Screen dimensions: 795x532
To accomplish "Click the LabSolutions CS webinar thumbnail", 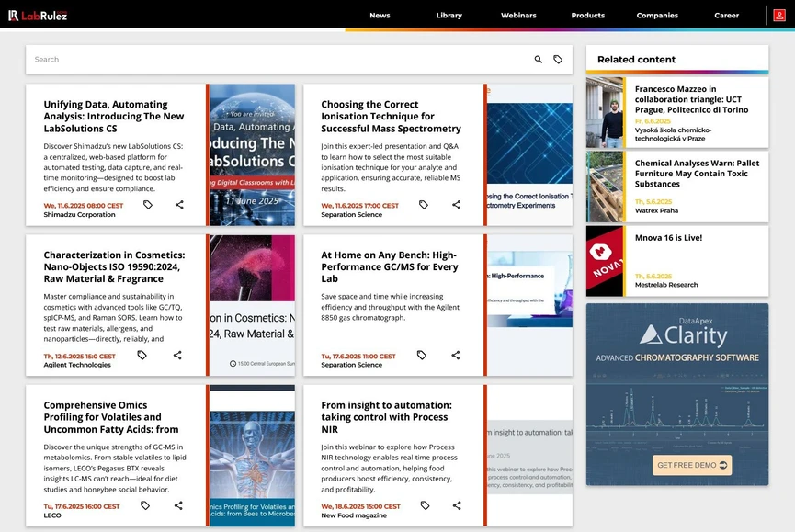I will [x=252, y=154].
